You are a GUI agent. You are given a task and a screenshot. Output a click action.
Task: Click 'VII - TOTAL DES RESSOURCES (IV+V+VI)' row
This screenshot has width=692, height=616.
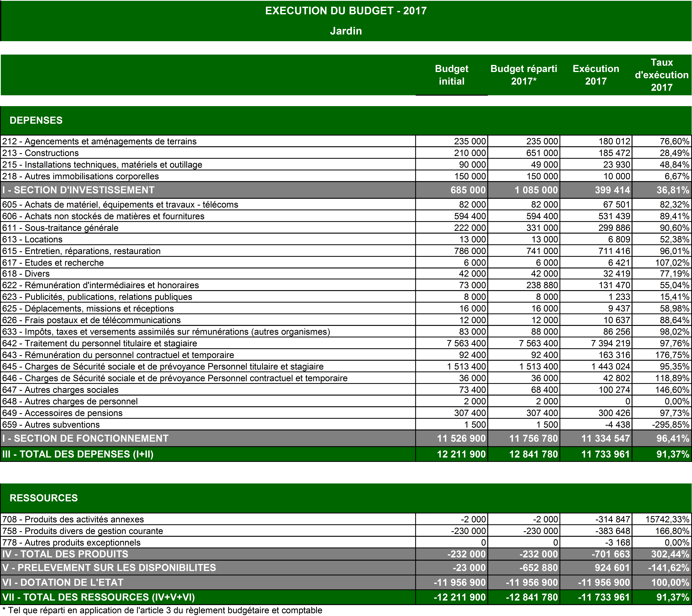click(x=98, y=597)
